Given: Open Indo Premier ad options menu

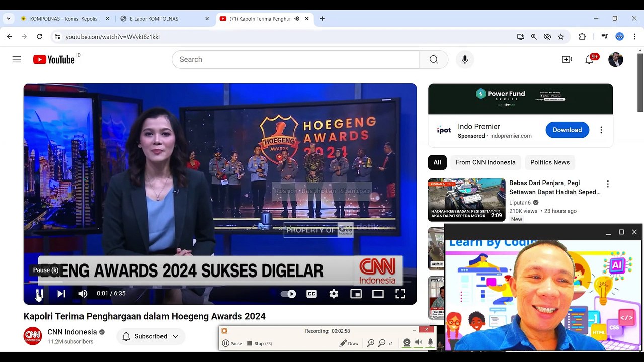Looking at the screenshot, I should point(601,130).
